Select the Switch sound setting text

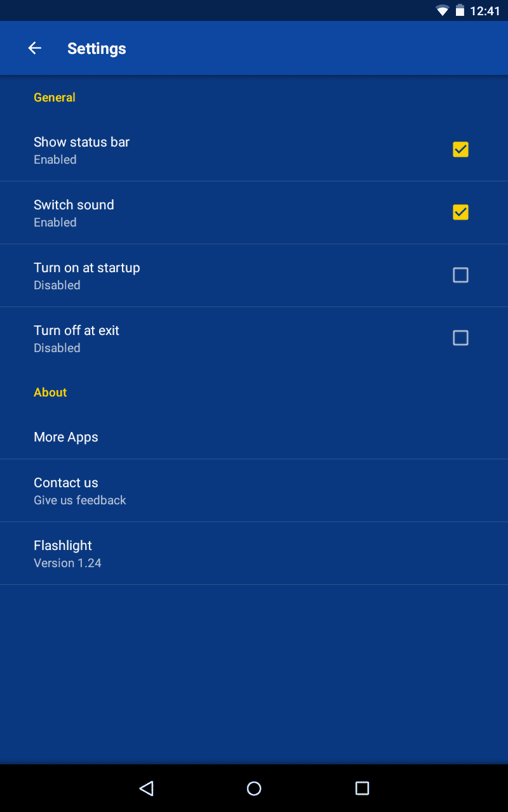tap(74, 205)
